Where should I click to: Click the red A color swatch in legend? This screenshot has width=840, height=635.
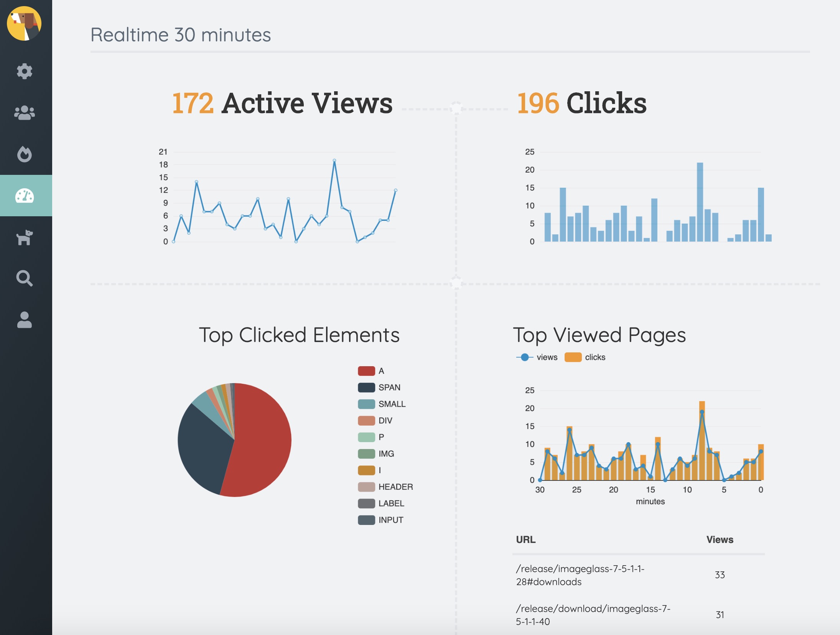[x=366, y=370]
